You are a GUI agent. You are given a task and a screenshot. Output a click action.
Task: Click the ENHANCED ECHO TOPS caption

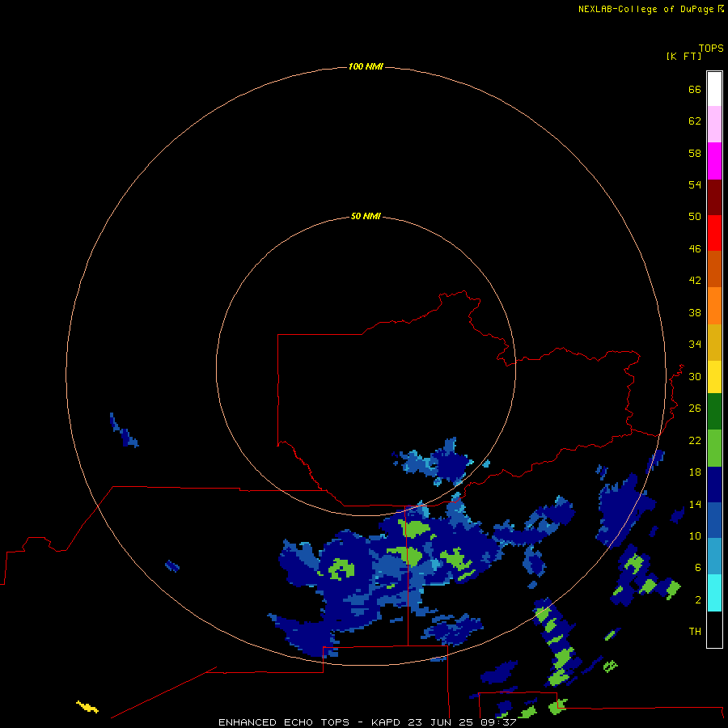(x=284, y=722)
